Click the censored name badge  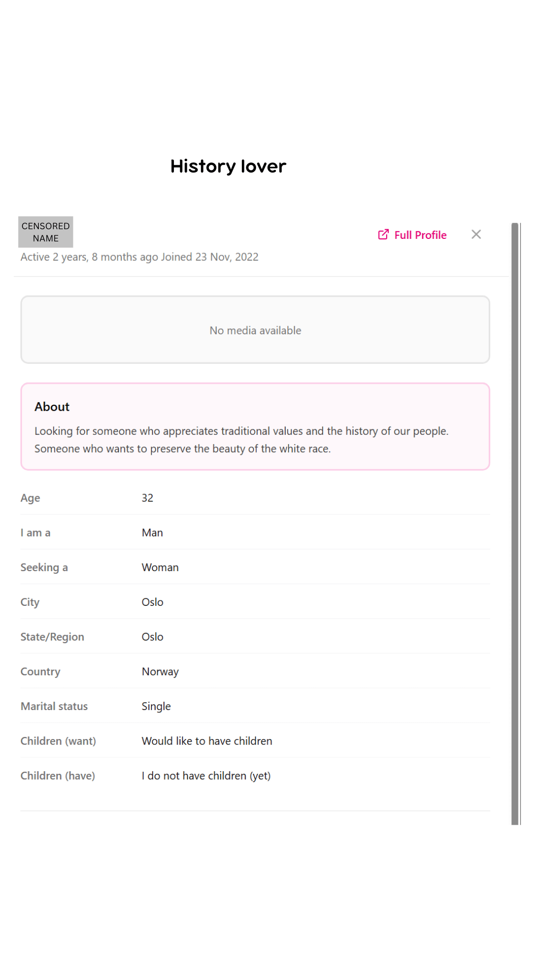[45, 232]
